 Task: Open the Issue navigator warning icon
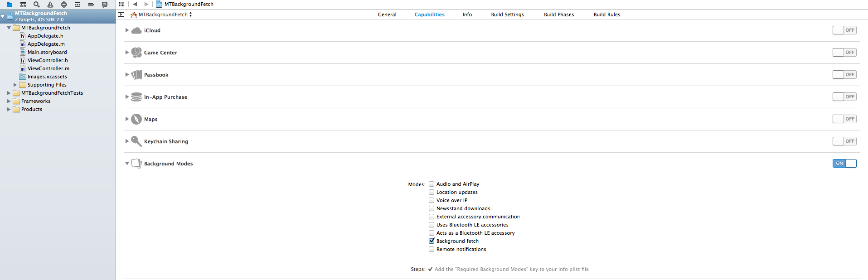tap(50, 5)
